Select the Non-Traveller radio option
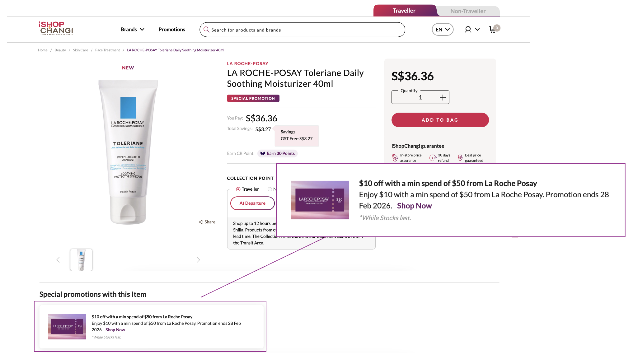638x364 pixels. coord(270,189)
